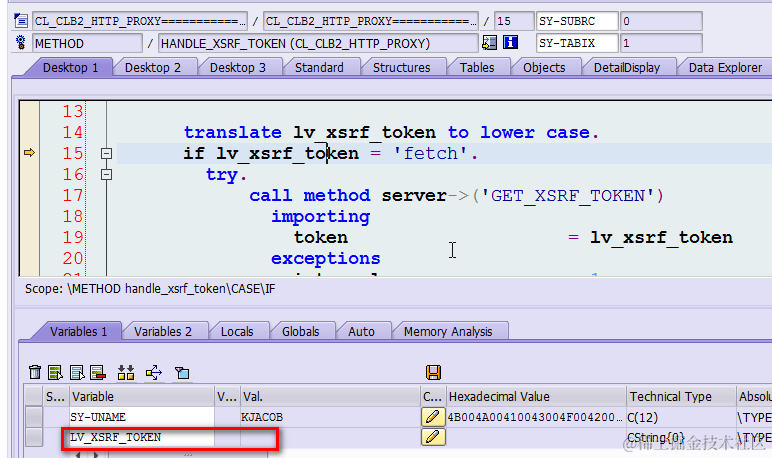Select the Globals tab
The height and width of the screenshot is (458, 772).
300,331
